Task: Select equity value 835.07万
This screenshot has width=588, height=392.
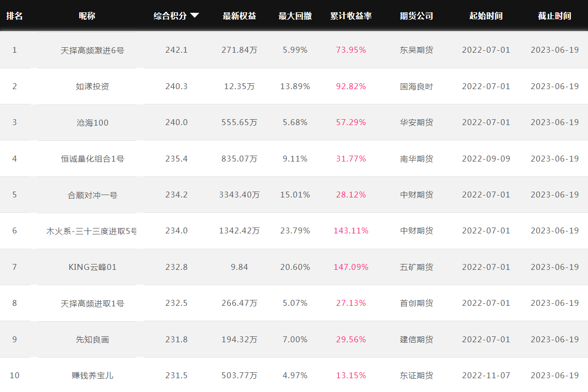Action: point(239,159)
